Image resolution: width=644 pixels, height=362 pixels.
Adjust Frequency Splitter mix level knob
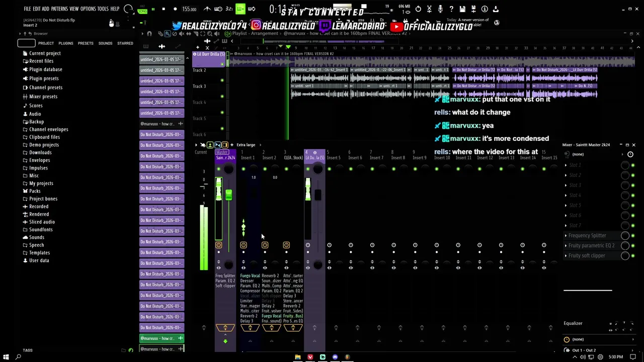coord(625,235)
